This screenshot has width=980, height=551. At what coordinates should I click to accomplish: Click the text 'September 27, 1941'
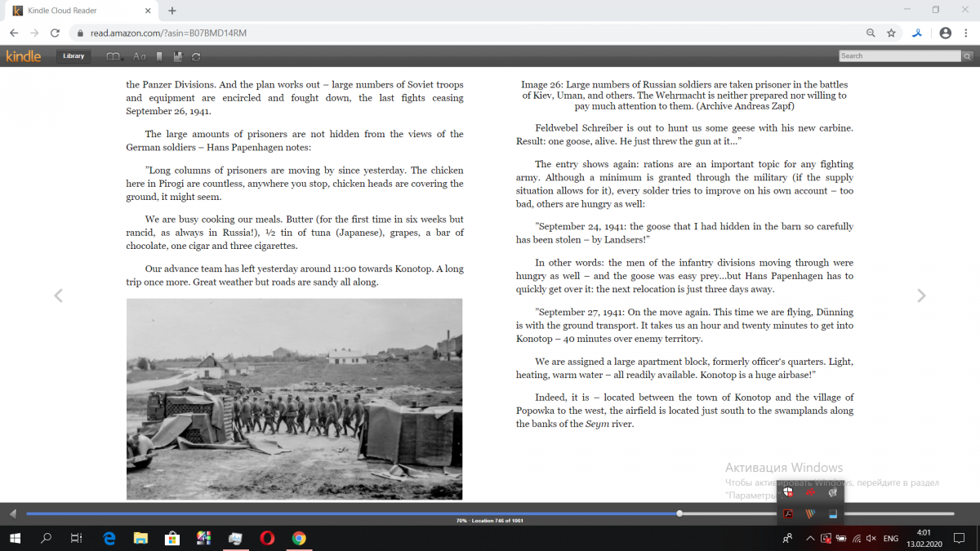[581, 312]
